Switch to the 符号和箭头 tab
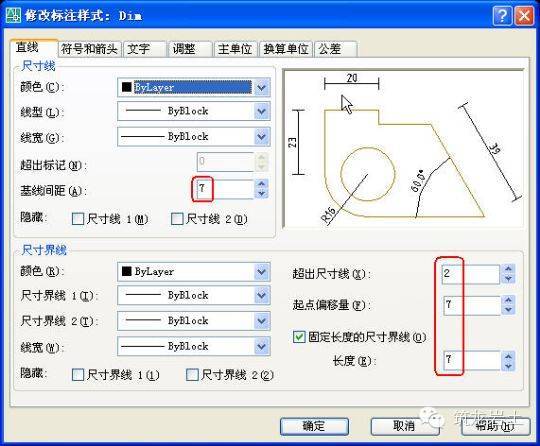Viewport: 540px width, 446px height. pos(90,49)
